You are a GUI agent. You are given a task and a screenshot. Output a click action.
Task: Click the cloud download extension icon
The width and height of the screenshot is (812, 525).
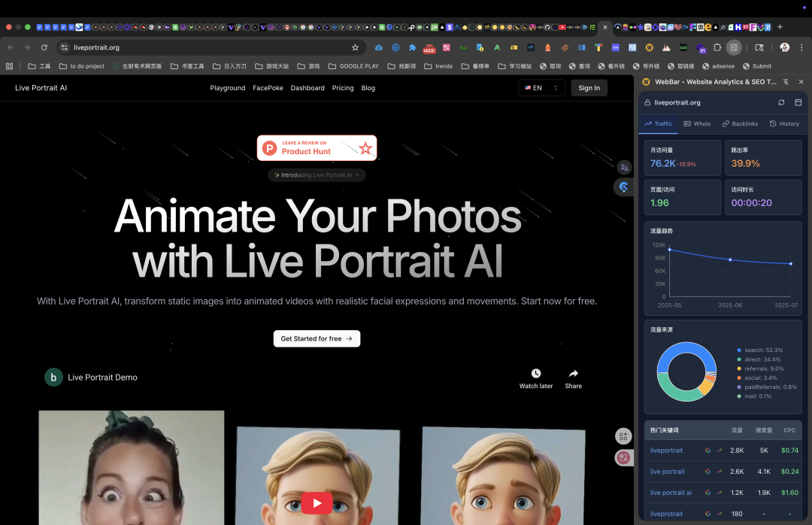(378, 47)
